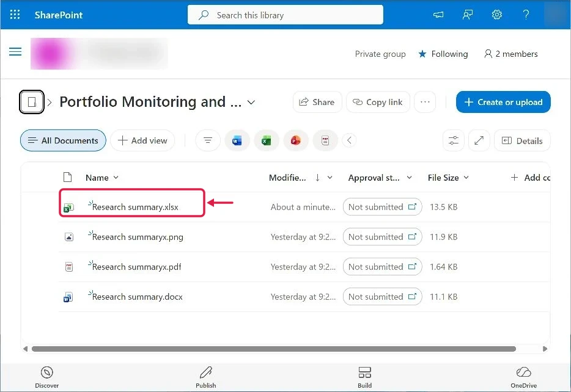
Task: Click the Copy link button
Action: (x=378, y=102)
